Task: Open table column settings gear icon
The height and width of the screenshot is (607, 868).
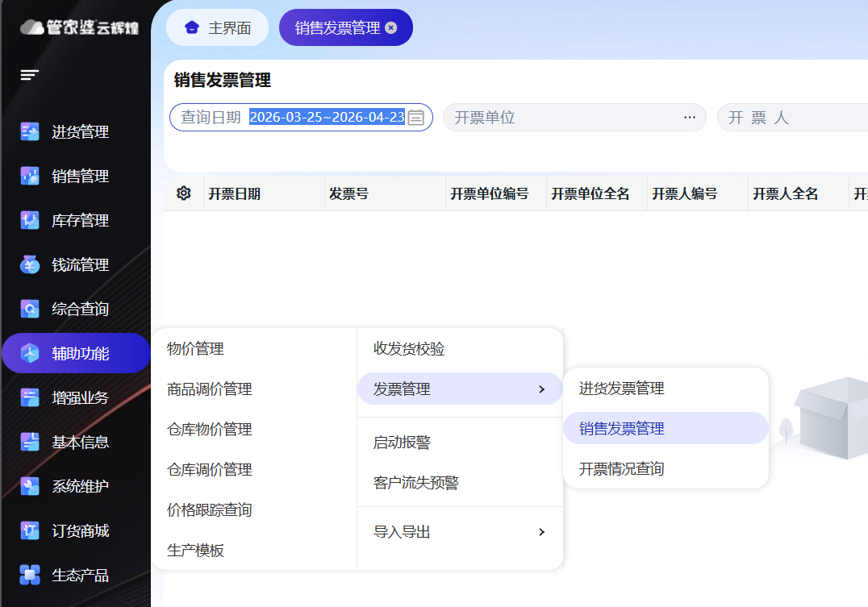Action: [x=184, y=193]
